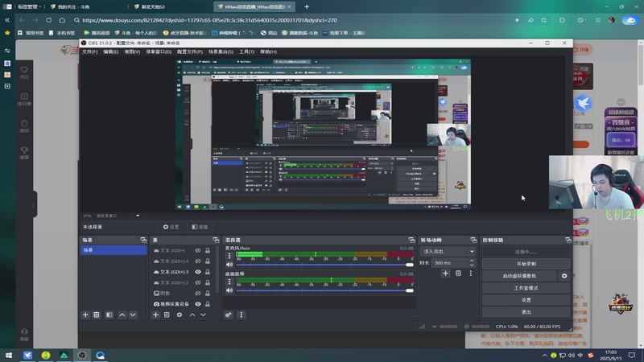The height and width of the screenshot is (362, 644).
Task: Click the source 滤镜 button above docks
Action: click(x=200, y=227)
